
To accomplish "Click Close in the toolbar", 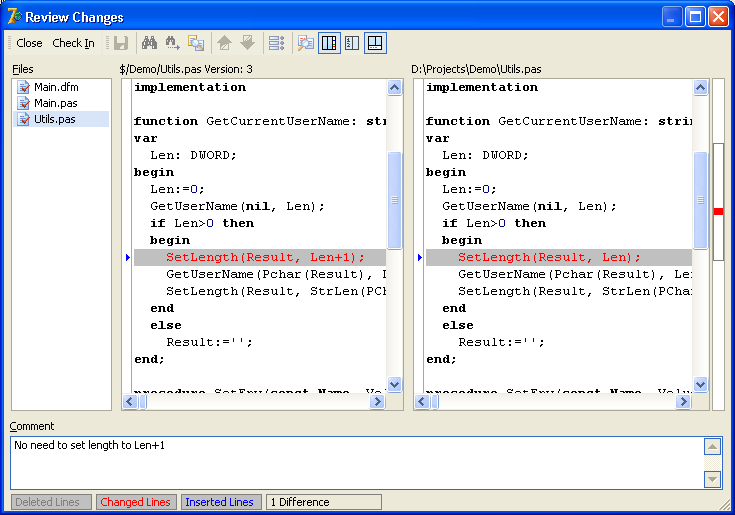I will [x=29, y=43].
